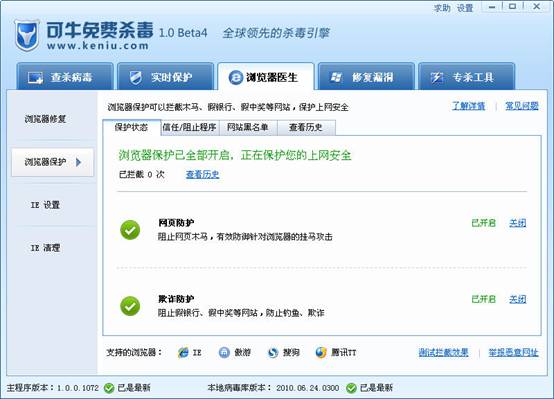Image resolution: width=554 pixels, height=399 pixels.
Task: Click the green check icon beside 网页防护
Action: coord(130,230)
